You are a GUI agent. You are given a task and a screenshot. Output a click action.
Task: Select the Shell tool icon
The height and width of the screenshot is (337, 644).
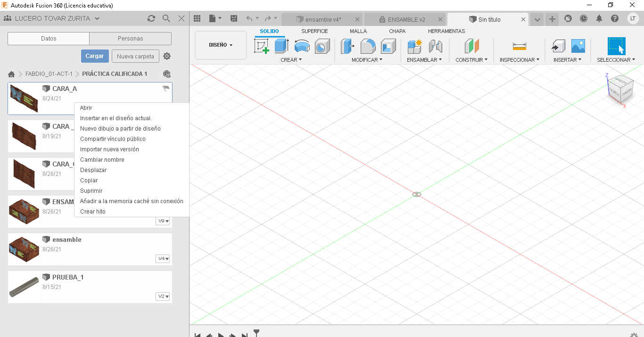pyautogui.click(x=388, y=46)
